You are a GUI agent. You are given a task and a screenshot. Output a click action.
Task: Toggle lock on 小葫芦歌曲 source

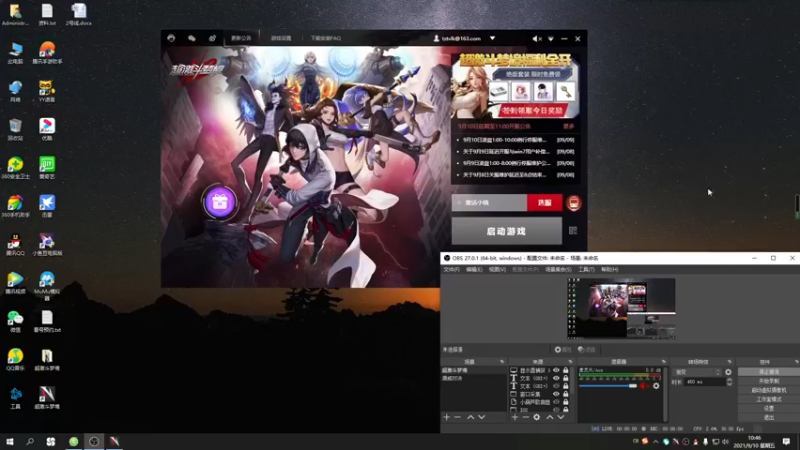click(x=565, y=402)
